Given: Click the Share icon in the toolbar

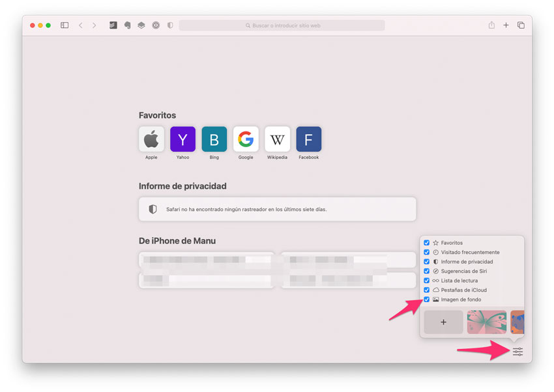Looking at the screenshot, I should pos(491,25).
